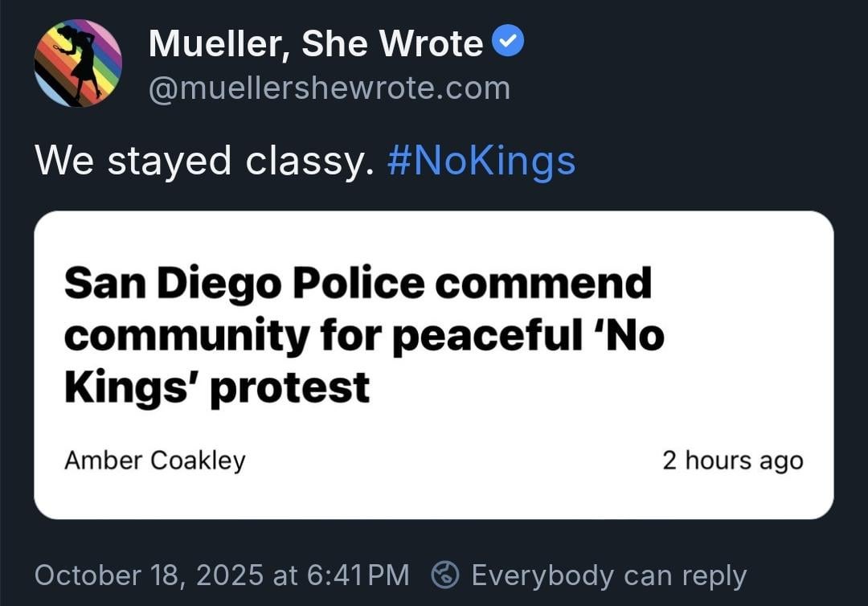Click the '2 hours ago' article timestamp
Screen dimensions: 868x606
pyautogui.click(x=732, y=461)
